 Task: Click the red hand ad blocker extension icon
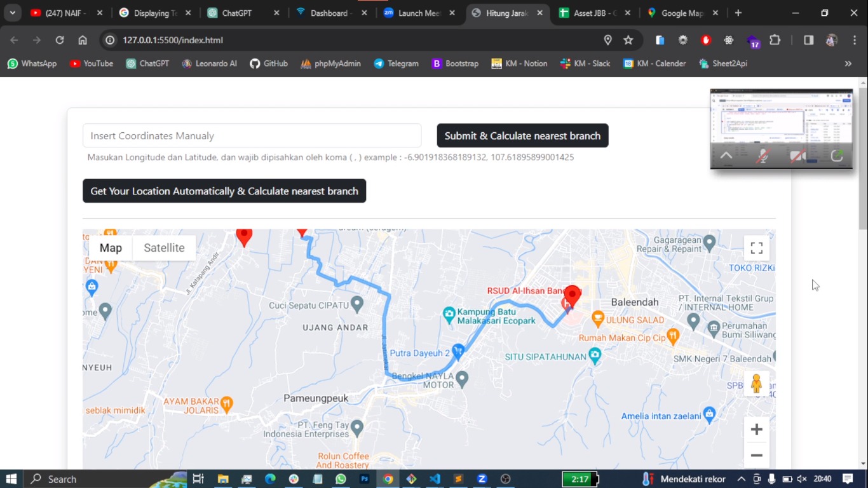click(706, 40)
